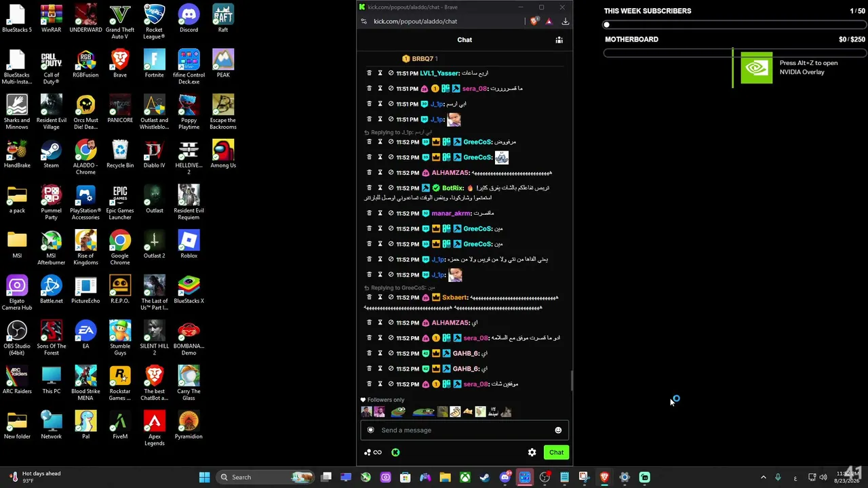Open the taskbar Search box
Image resolution: width=868 pixels, height=488 pixels.
[266, 477]
